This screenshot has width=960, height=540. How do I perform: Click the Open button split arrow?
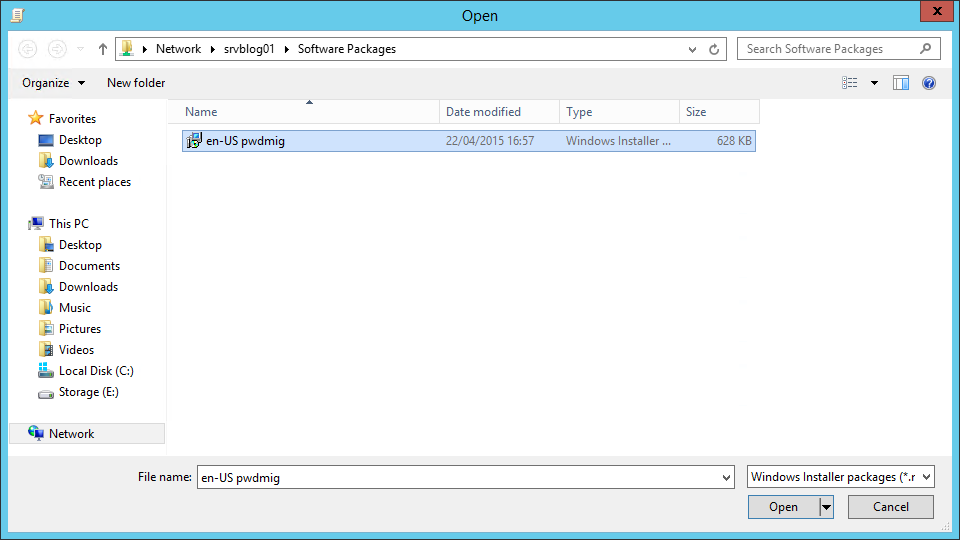pos(826,507)
